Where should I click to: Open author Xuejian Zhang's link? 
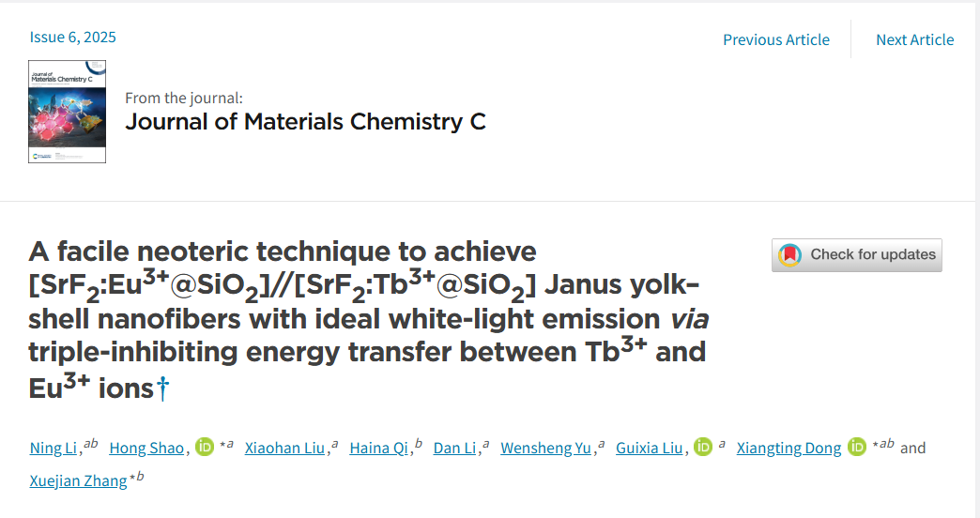point(78,480)
